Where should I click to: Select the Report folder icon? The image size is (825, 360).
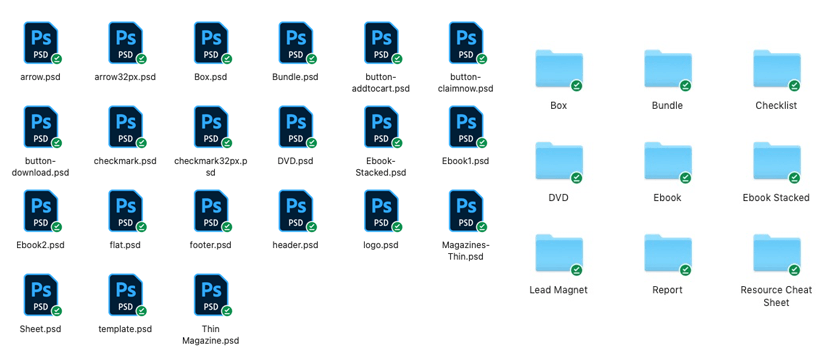668,254
